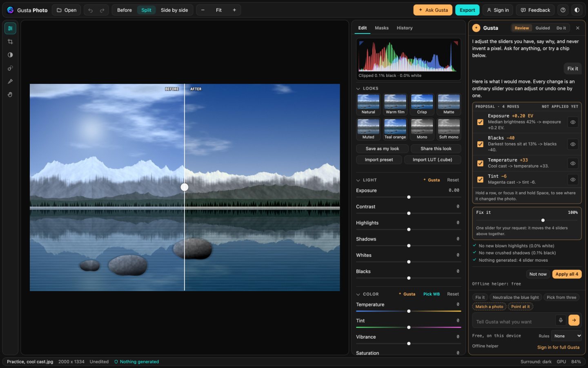This screenshot has height=368, width=588.
Task: Click the Fix it 100% slider handle
Action: pyautogui.click(x=543, y=220)
